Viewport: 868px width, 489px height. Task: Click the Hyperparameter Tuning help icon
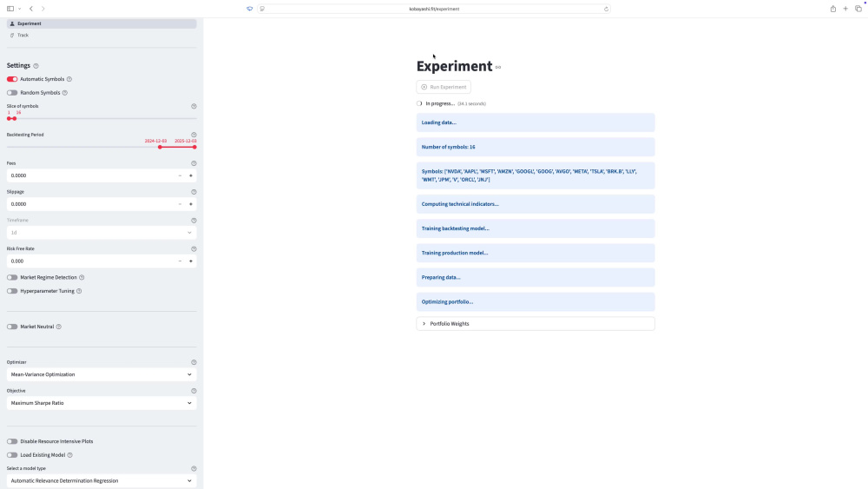tap(79, 291)
